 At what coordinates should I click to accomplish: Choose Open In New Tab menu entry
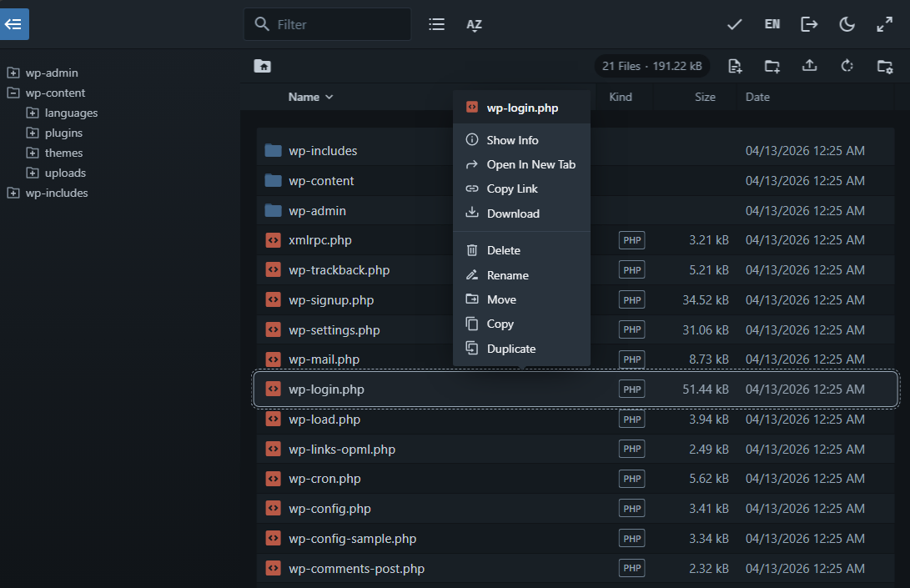click(522, 164)
